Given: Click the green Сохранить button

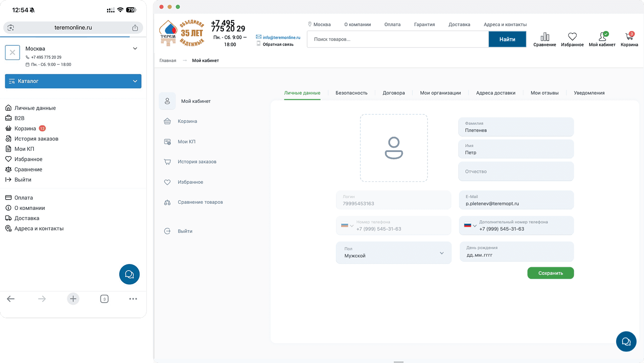Looking at the screenshot, I should [550, 273].
